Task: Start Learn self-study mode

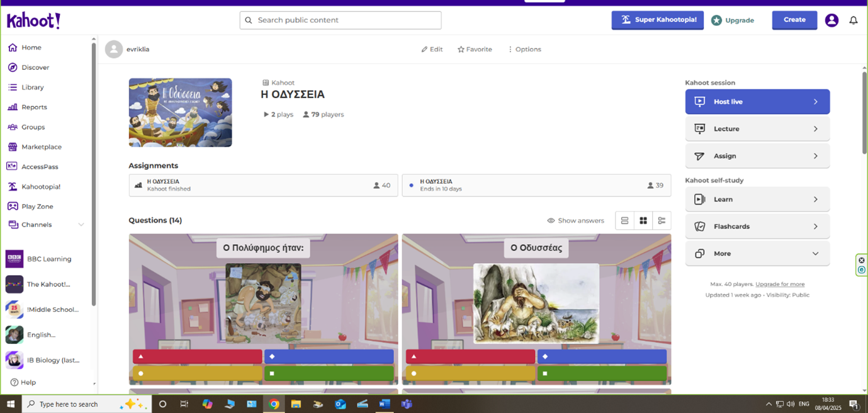Action: point(757,200)
